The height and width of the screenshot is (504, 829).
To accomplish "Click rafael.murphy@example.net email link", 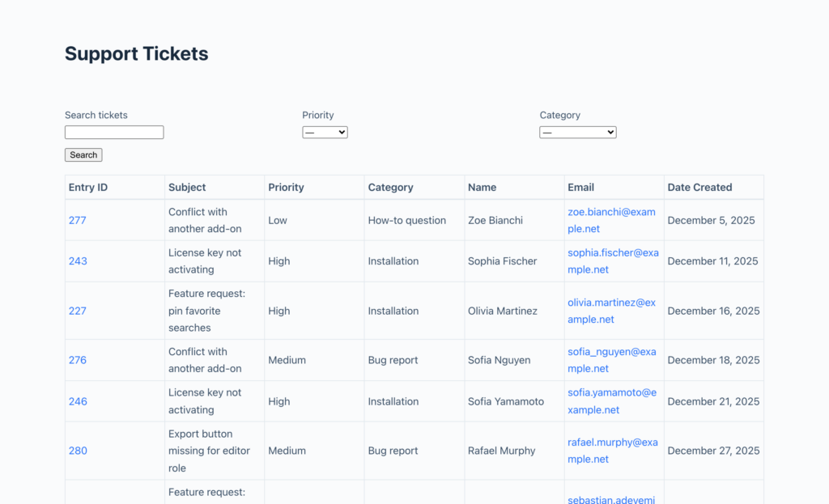I will [613, 451].
